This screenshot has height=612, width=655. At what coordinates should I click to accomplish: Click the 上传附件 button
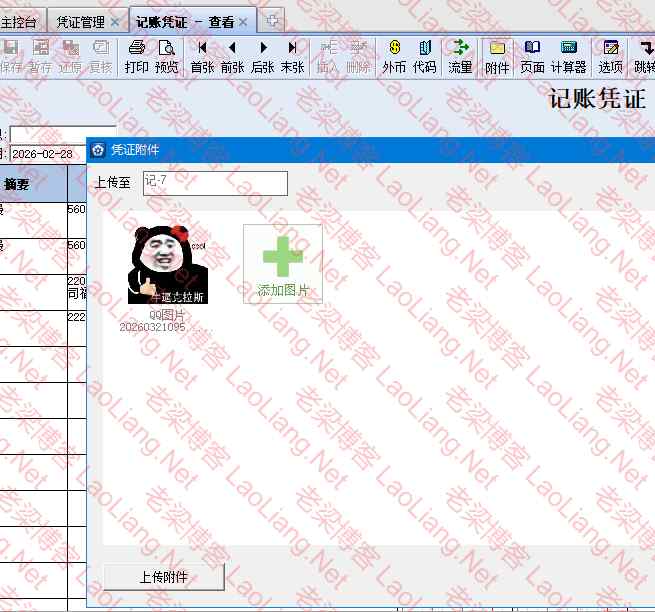(x=164, y=577)
